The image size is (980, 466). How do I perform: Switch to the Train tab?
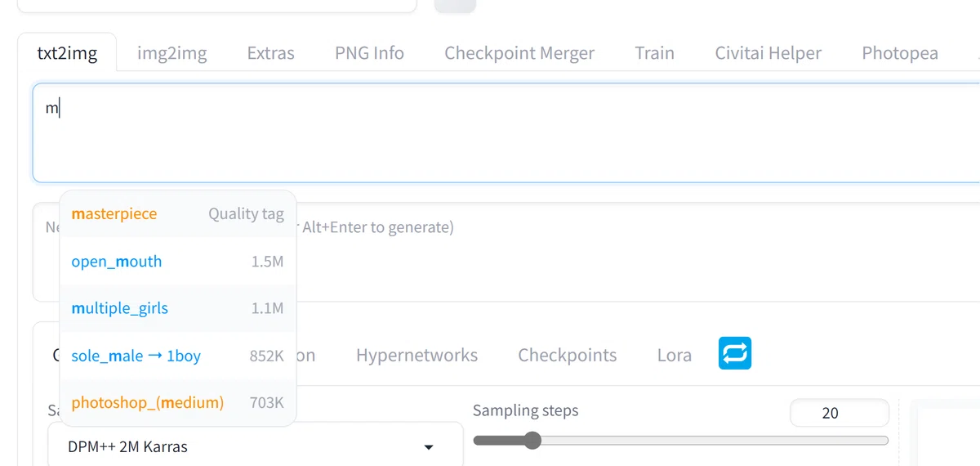654,53
